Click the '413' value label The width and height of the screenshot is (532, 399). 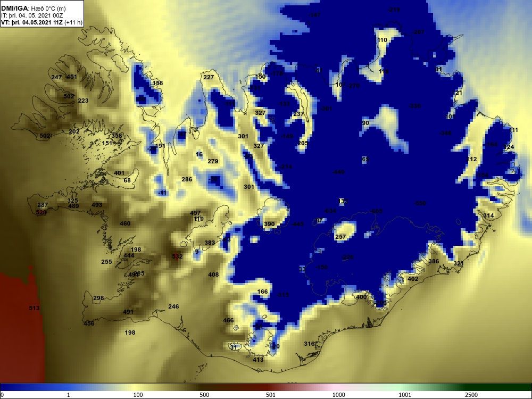(258, 360)
